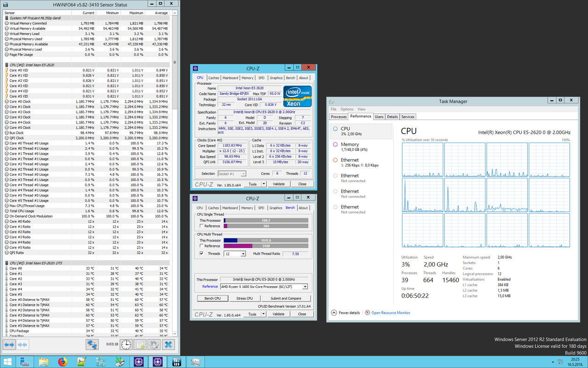Switch to Processes tab in Task Manager
The height and width of the screenshot is (368, 588).
coord(339,117)
